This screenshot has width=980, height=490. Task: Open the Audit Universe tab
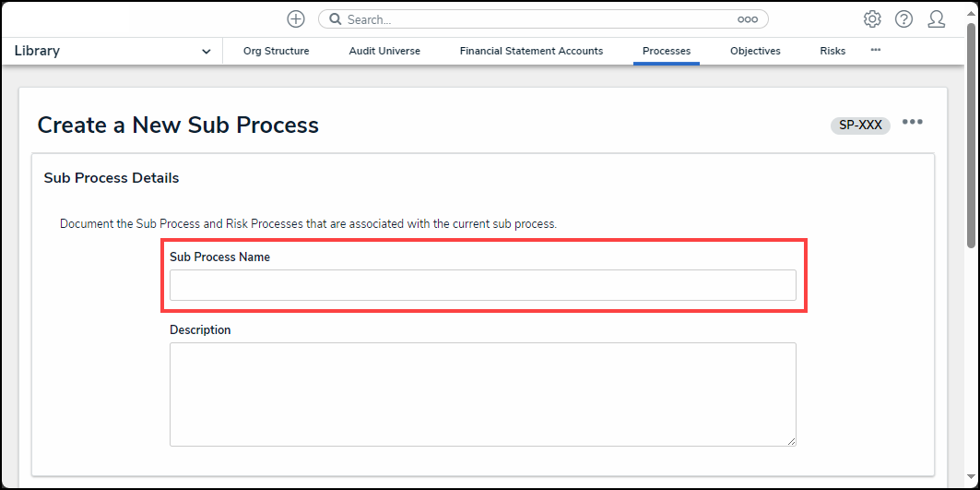pos(384,52)
